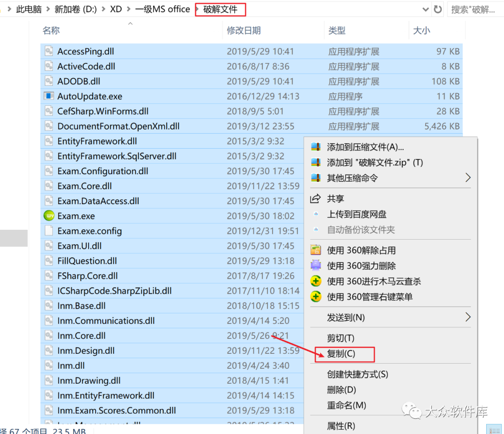Expand the 发送到(N) submenu arrow
504x434 pixels.
(468, 317)
